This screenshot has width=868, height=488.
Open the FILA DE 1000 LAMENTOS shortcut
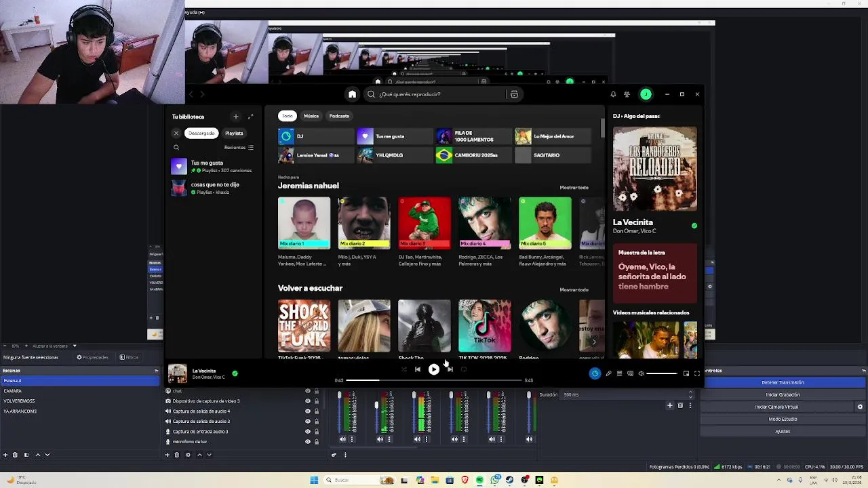pyautogui.click(x=473, y=136)
